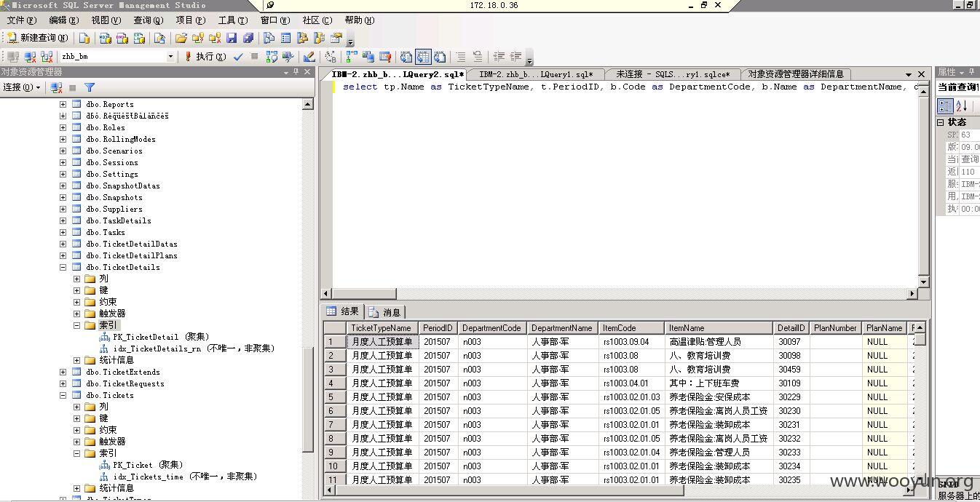Open the zhb_bm database dropdown
The height and width of the screenshot is (502, 980).
coord(171,56)
